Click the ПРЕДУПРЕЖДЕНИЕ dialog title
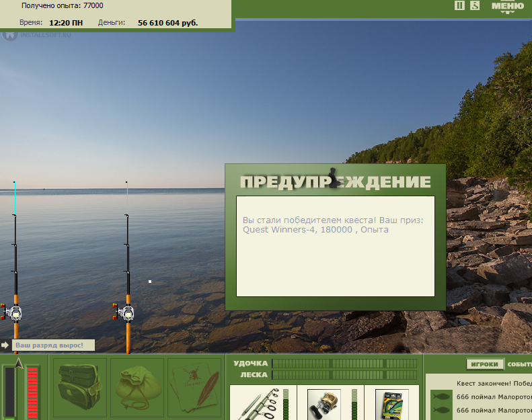Screen dimensions: 532x420 335,181
